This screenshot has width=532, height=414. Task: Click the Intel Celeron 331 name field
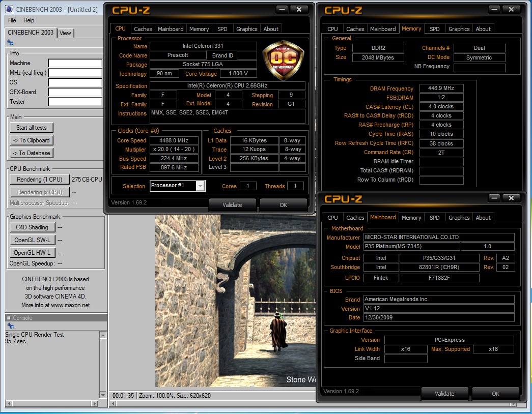click(x=203, y=46)
